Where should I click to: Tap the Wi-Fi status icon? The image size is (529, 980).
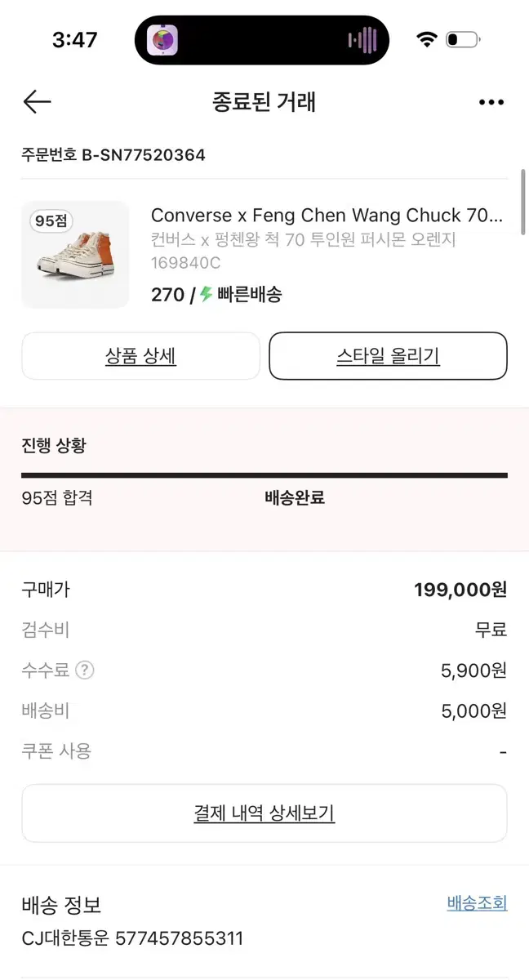[x=426, y=39]
